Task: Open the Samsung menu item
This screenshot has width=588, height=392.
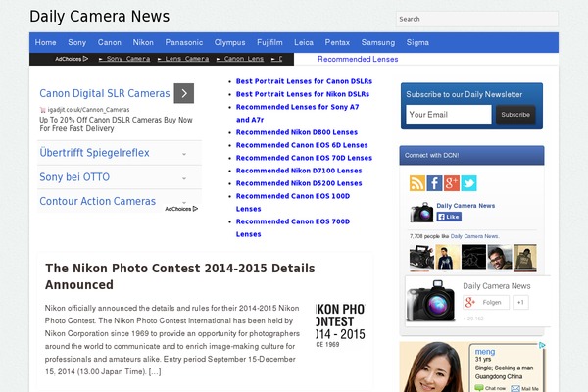Action: pyautogui.click(x=378, y=42)
